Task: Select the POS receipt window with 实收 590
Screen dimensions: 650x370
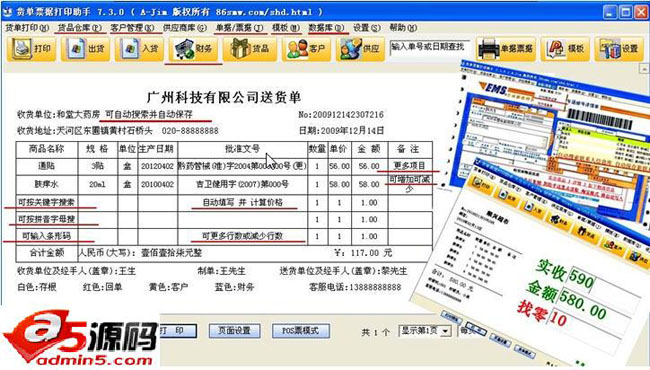Action: [x=539, y=265]
